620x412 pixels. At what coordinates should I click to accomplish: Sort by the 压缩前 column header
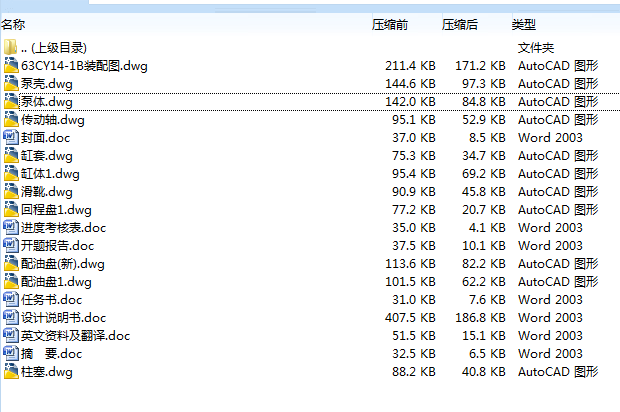(390, 24)
